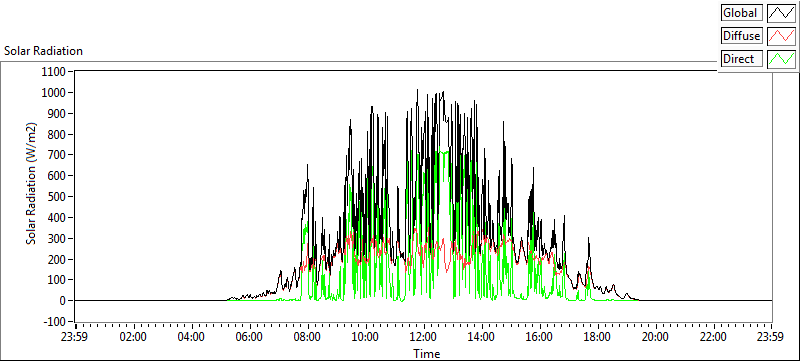The image size is (800, 361).
Task: Click the 18:00 time axis label
Action: pyautogui.click(x=597, y=337)
